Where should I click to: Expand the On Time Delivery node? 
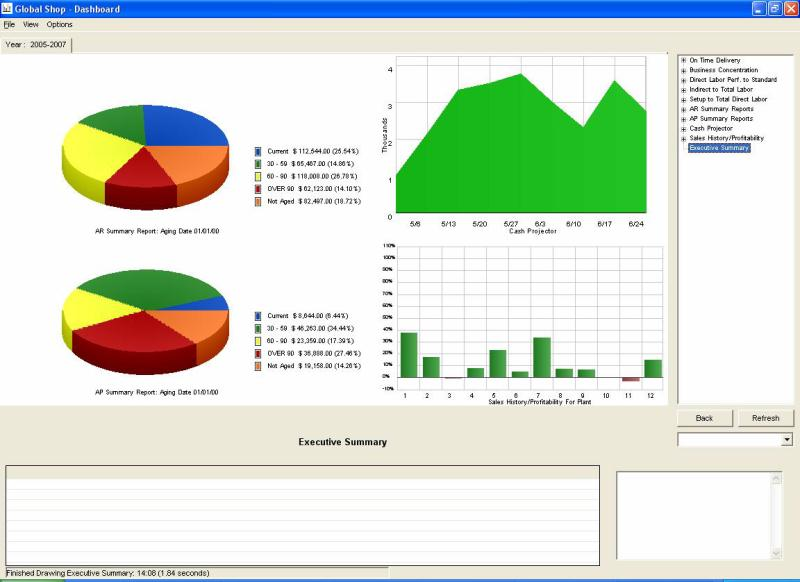click(x=684, y=61)
